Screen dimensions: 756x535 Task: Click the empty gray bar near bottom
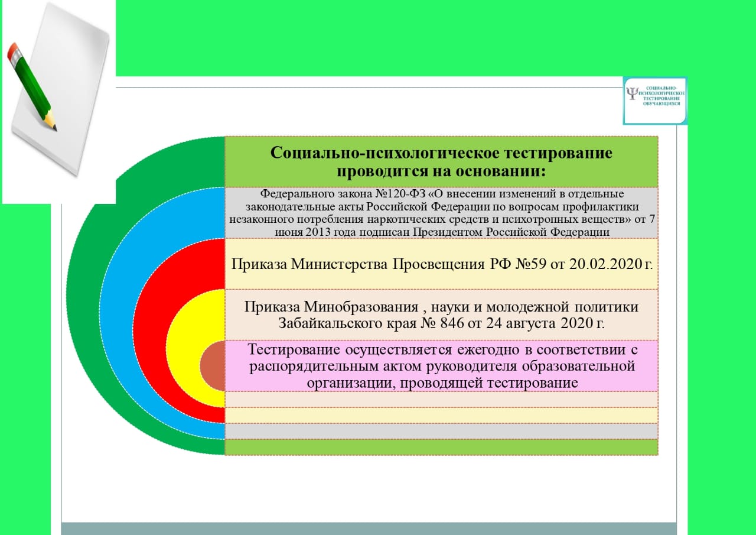[441, 432]
